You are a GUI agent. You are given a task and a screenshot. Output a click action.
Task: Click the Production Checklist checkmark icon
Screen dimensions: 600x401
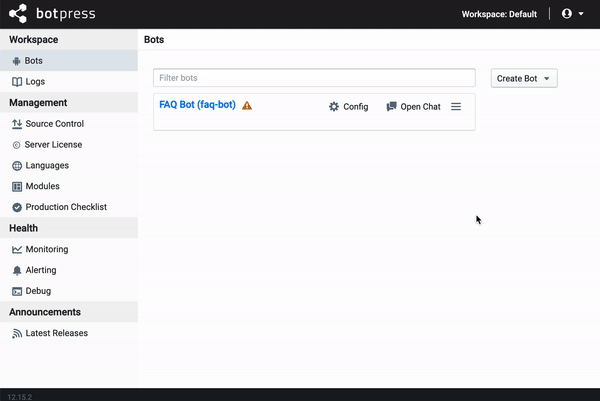click(17, 207)
